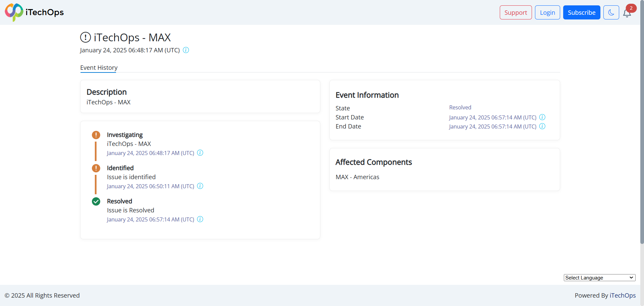The width and height of the screenshot is (644, 306).
Task: Click the Login button
Action: (547, 12)
